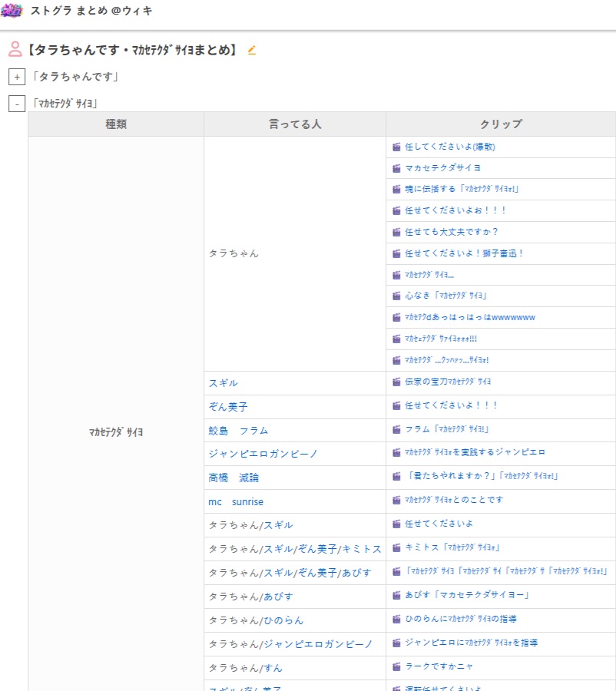
Task: Select the ﾏｶｾﾃｸﾀﾞｻｲﾖ category cell
Action: coord(116,432)
